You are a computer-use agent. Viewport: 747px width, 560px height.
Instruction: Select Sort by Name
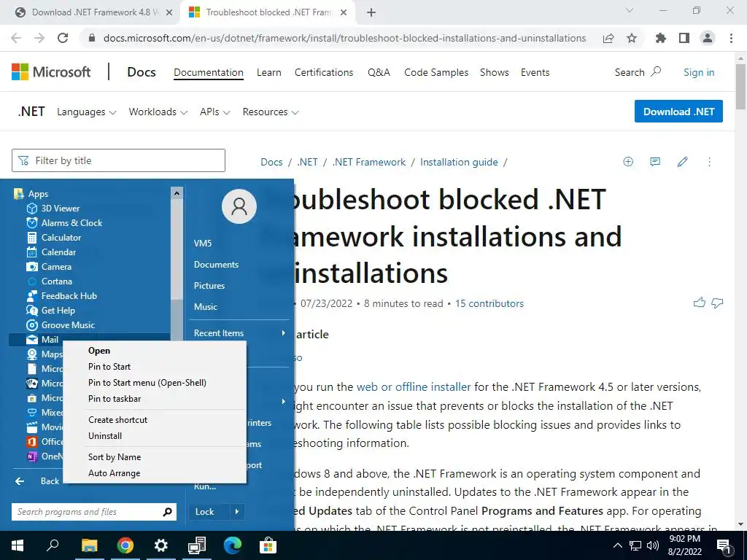click(x=115, y=456)
